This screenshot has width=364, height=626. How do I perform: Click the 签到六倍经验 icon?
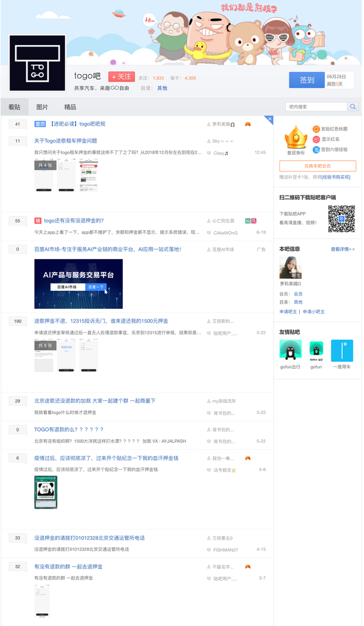click(x=316, y=150)
